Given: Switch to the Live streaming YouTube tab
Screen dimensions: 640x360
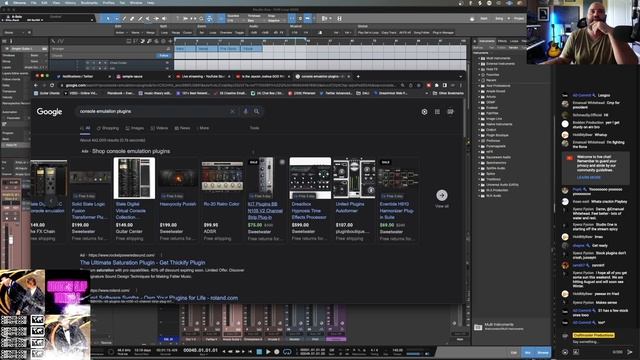Looking at the screenshot, I should pyautogui.click(x=203, y=76).
